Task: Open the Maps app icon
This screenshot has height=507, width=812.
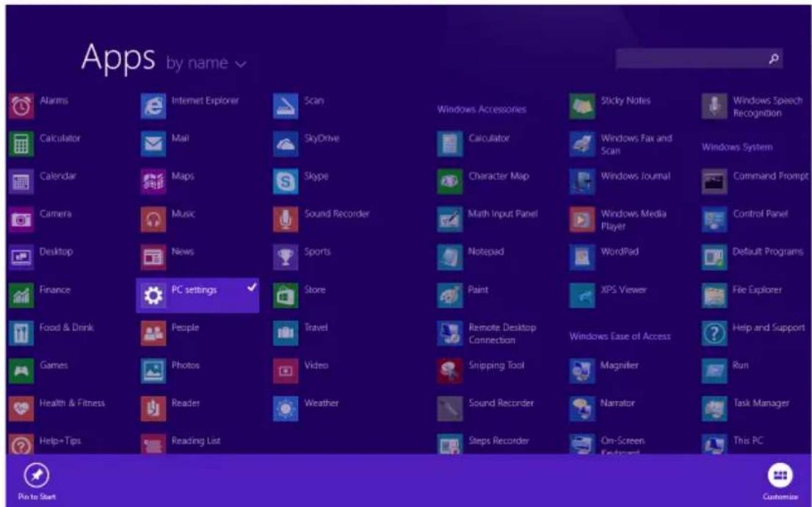Action: point(153,182)
